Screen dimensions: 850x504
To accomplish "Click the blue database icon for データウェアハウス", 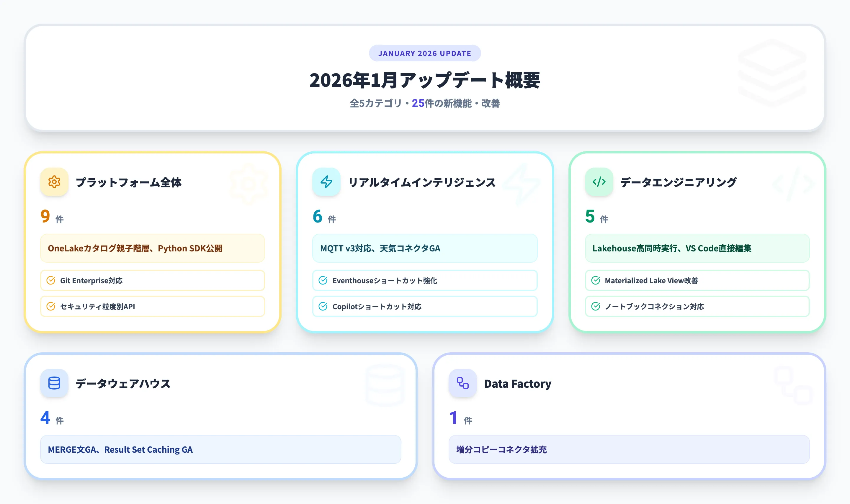I will pyautogui.click(x=54, y=383).
